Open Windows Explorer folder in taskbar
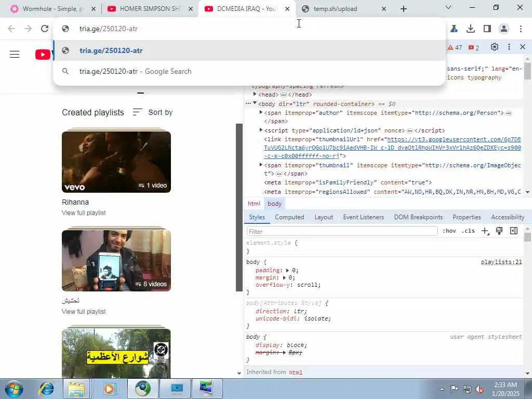This screenshot has width=532, height=399. 76,389
